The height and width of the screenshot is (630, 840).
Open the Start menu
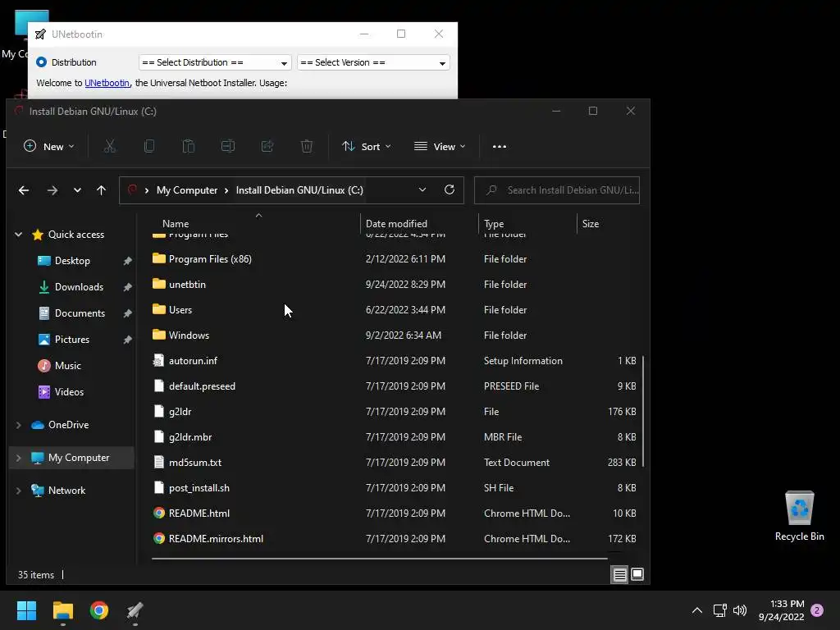(x=26, y=610)
